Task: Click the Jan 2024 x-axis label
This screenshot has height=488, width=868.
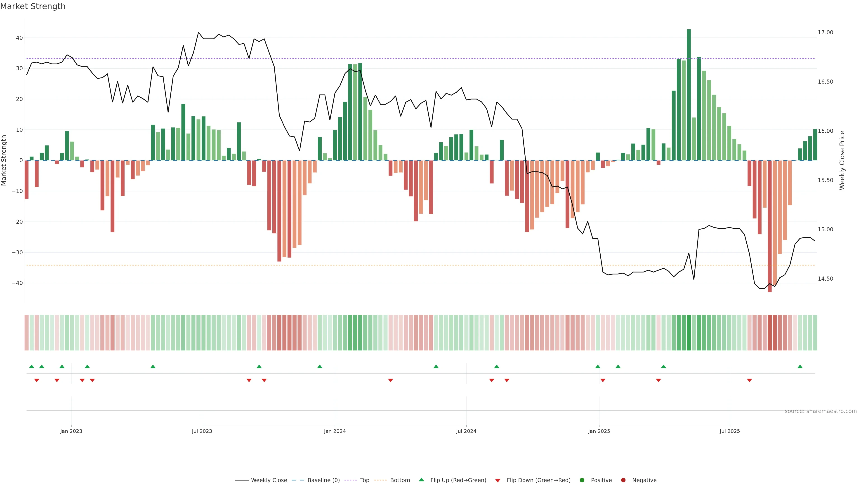Action: (335, 431)
